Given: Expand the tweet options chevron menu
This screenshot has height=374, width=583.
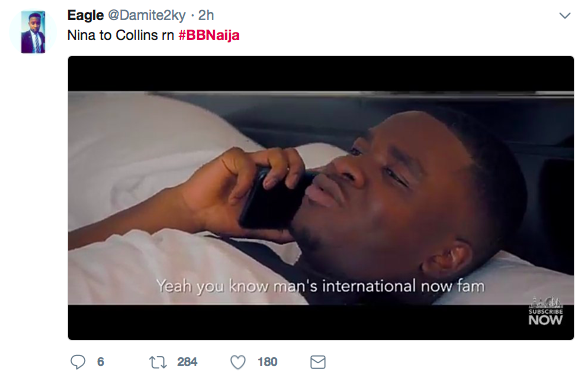Looking at the screenshot, I should click(x=565, y=16).
